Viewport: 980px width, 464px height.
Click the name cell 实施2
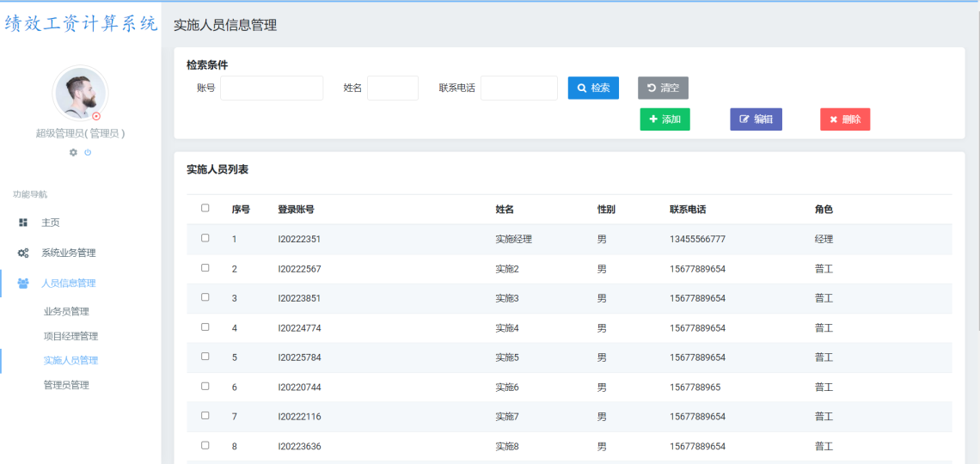point(507,269)
